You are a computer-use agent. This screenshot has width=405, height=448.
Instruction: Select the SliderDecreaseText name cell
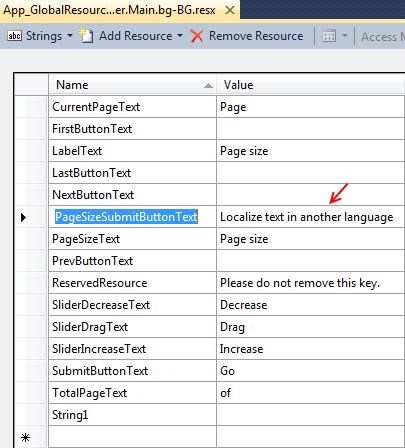(x=132, y=305)
